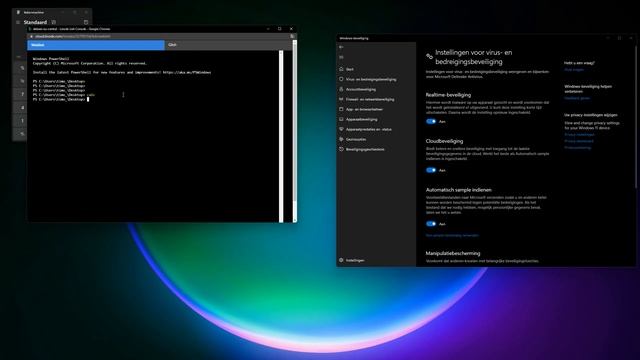The height and width of the screenshot is (360, 640).
Task: Click Standaard mode title in Rekenmachine
Action: click(35, 22)
